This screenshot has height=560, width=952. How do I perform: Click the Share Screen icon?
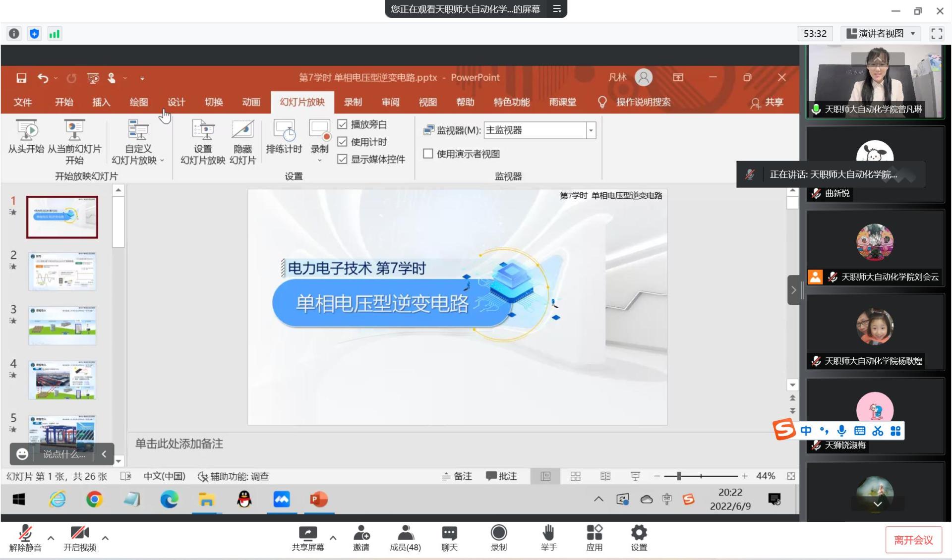[307, 533]
